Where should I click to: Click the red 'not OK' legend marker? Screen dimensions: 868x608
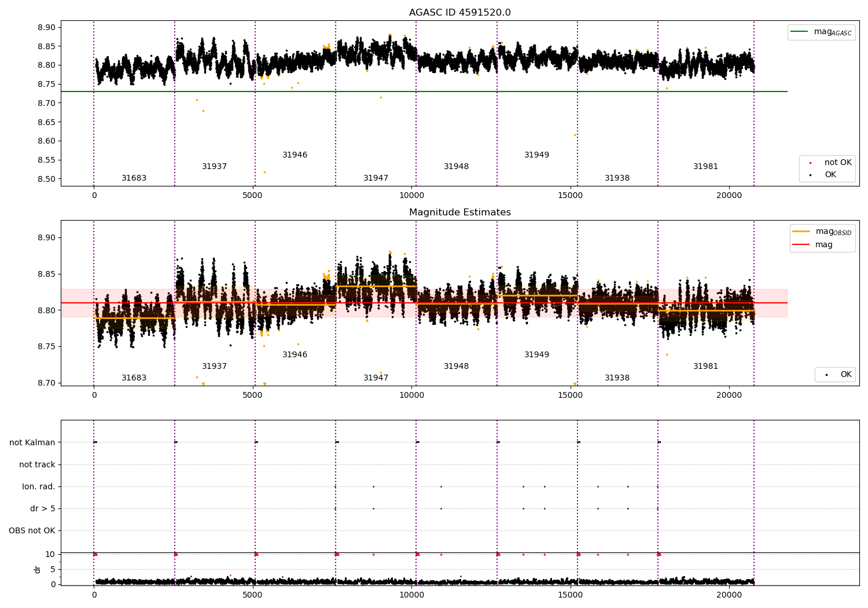[x=810, y=163]
